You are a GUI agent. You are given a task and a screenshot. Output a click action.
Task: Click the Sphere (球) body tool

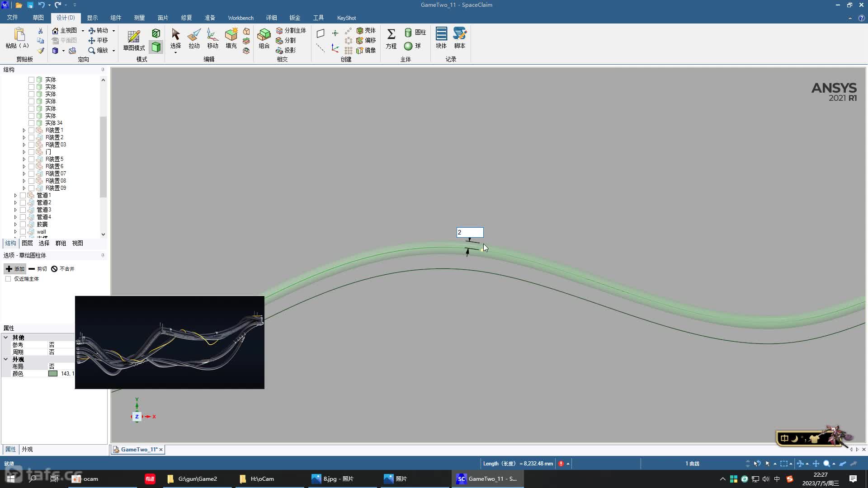coord(412,46)
